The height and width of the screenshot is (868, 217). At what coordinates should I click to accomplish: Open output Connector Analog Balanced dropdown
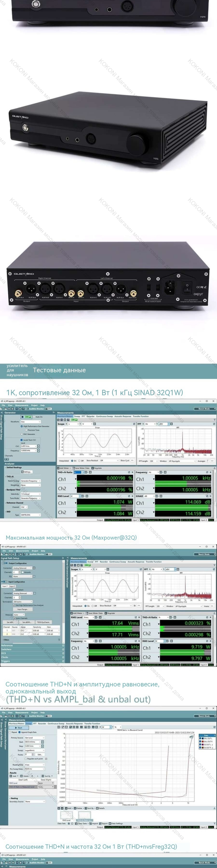pos(23,568)
